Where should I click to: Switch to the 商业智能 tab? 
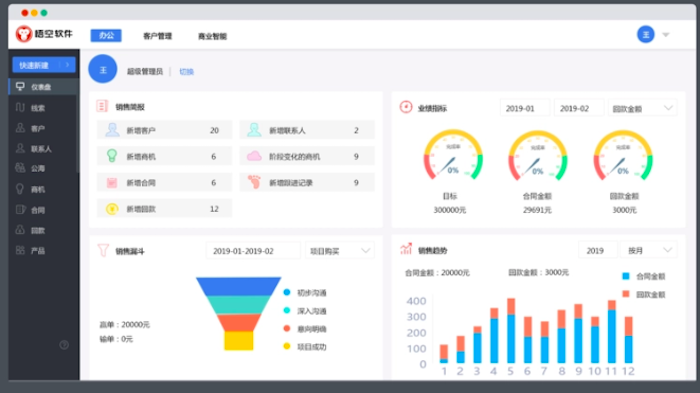coord(212,36)
